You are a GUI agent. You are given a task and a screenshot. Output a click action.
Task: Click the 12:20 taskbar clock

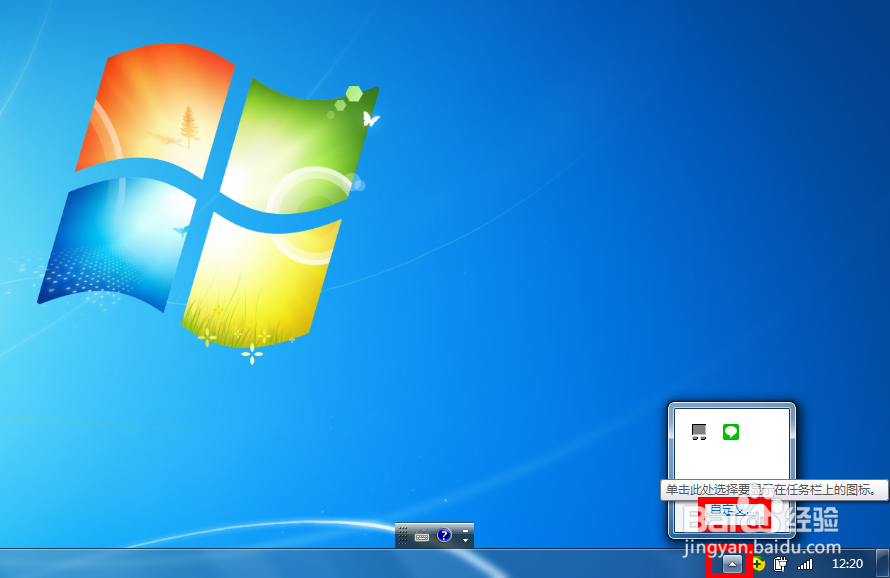[847, 564]
